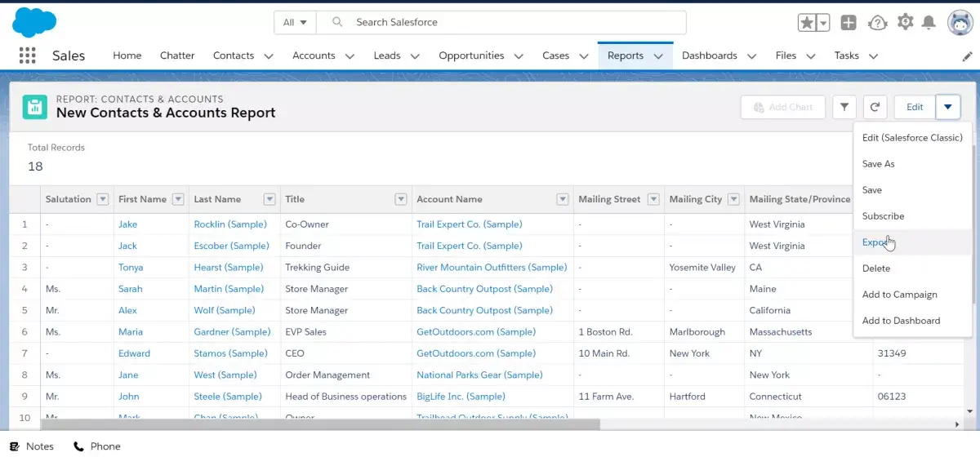Expand the Files tab chevron
Viewport: 980px width, 457px height.
click(811, 56)
